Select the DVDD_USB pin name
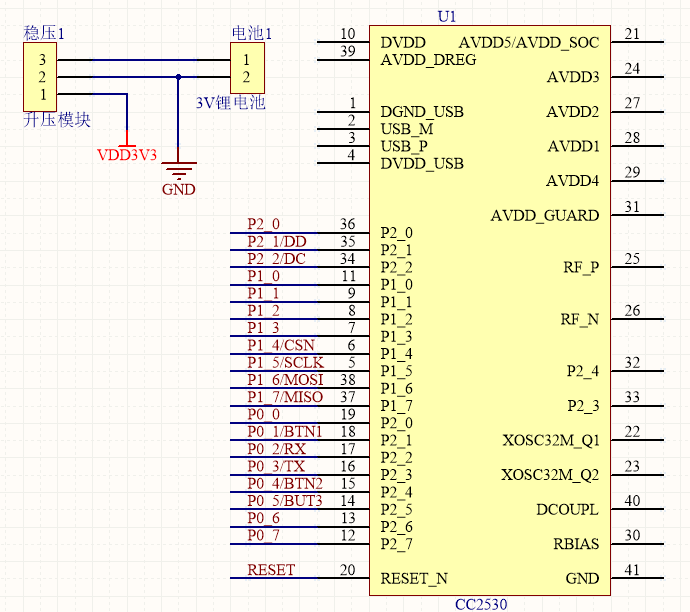Screen dimensions: 690x612 coord(422,164)
